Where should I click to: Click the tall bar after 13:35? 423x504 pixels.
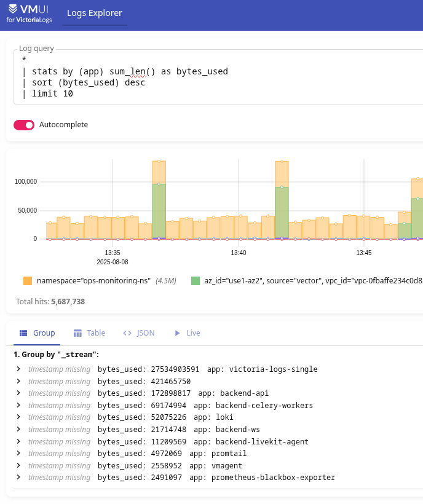pyautogui.click(x=159, y=200)
